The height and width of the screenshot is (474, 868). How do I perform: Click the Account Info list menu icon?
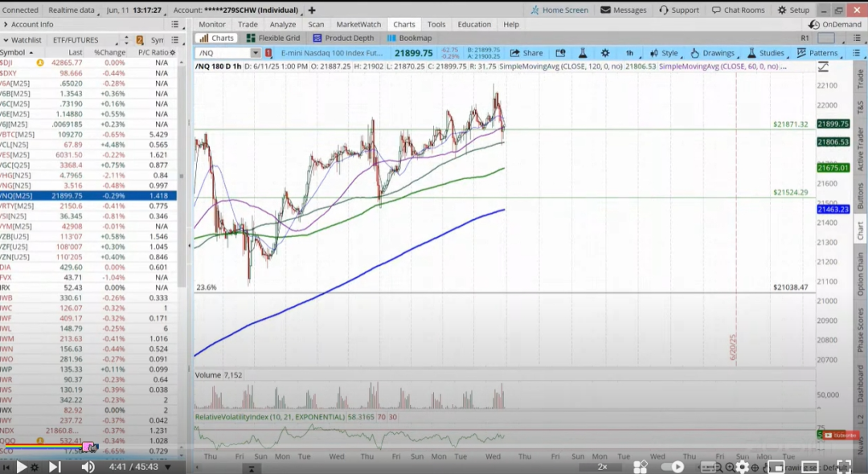(x=175, y=24)
